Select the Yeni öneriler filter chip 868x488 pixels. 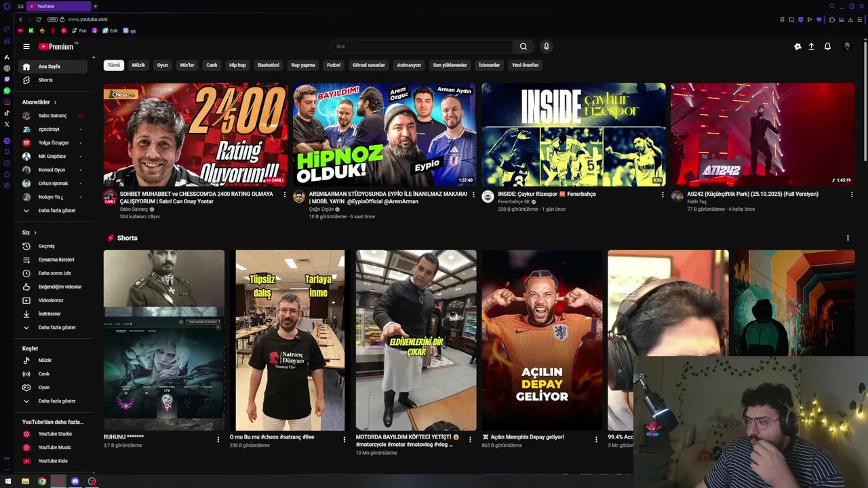pos(525,65)
